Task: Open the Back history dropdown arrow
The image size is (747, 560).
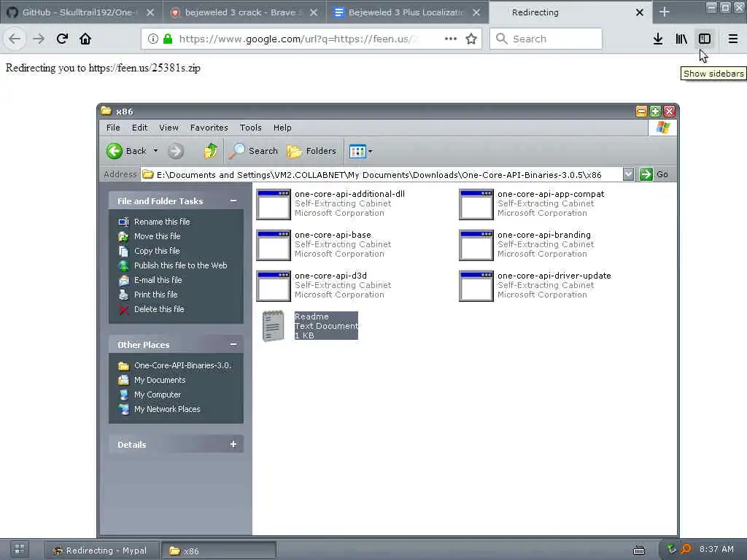Action: [x=155, y=151]
